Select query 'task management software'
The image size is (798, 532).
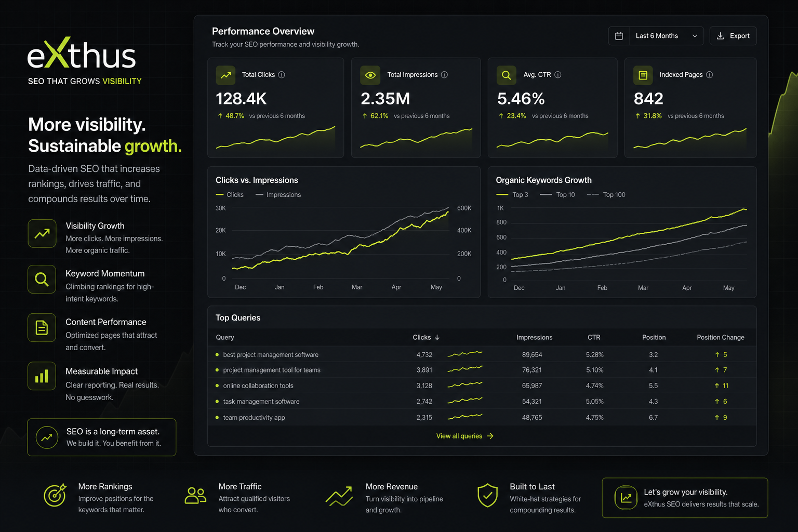(261, 402)
